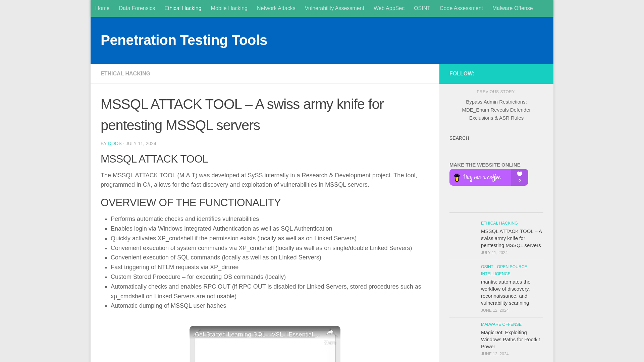Click the Data Forensics menu icon
The height and width of the screenshot is (362, 644).
pos(137,8)
